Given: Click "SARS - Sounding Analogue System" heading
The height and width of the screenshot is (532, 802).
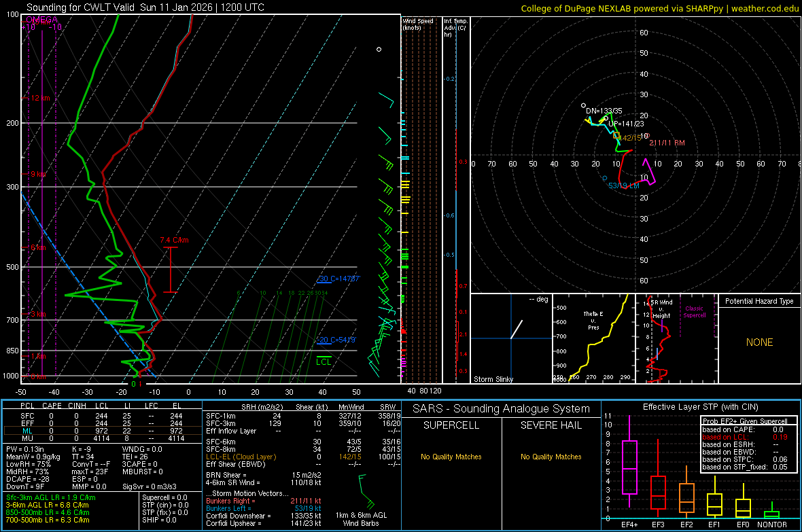Looking at the screenshot, I should (x=501, y=409).
